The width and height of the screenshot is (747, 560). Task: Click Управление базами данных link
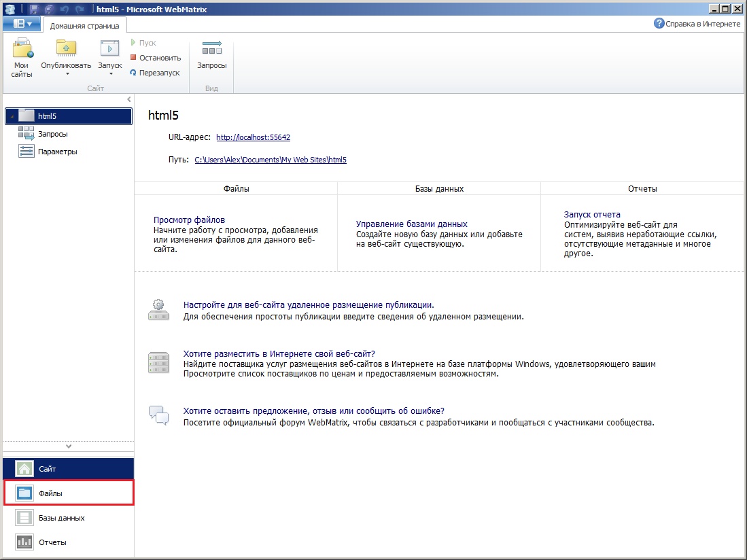click(412, 224)
